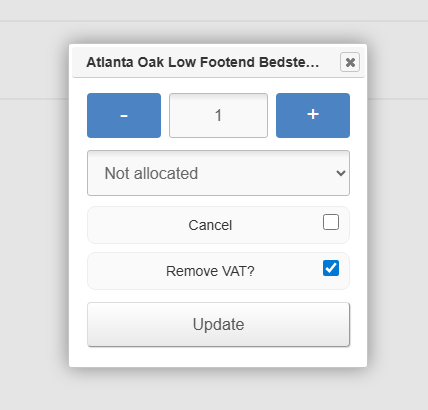Expand the allocation combo box

(218, 173)
